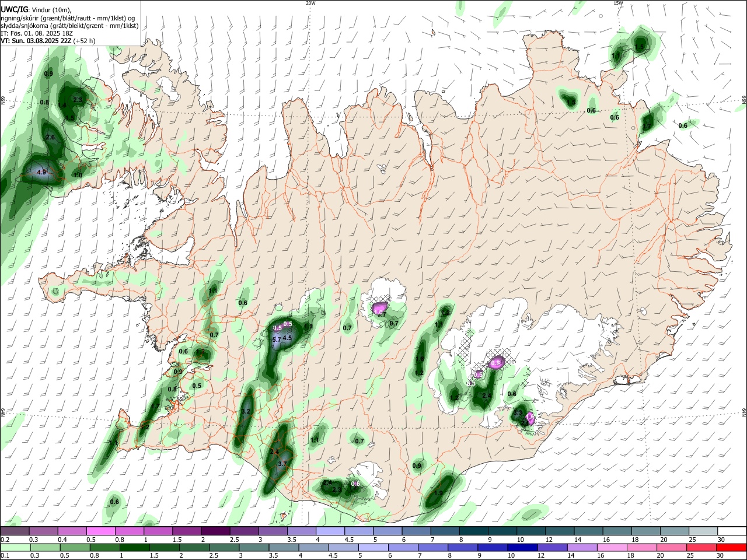The width and height of the screenshot is (747, 560).
Task: Click the 1.9 precipitation value near the south coast
Action: [438, 493]
